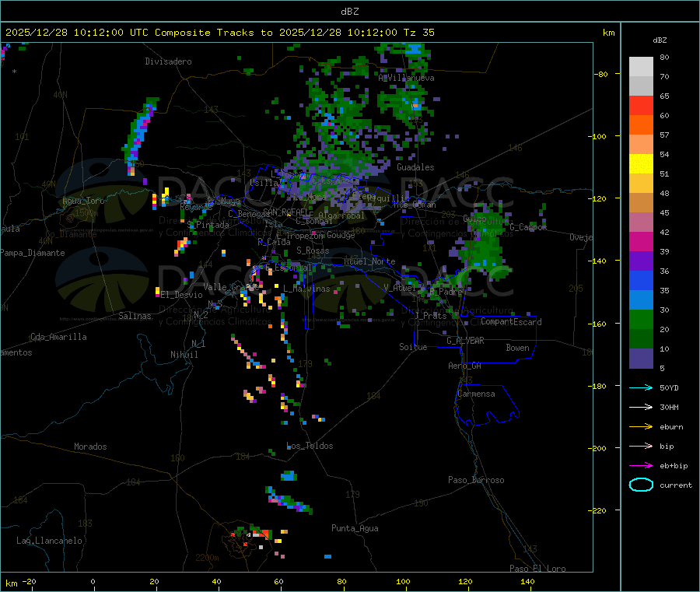Screen dimensions: 700x592
Task: Pick the 42 dBZ magenta swatch
Action: pyautogui.click(x=641, y=241)
